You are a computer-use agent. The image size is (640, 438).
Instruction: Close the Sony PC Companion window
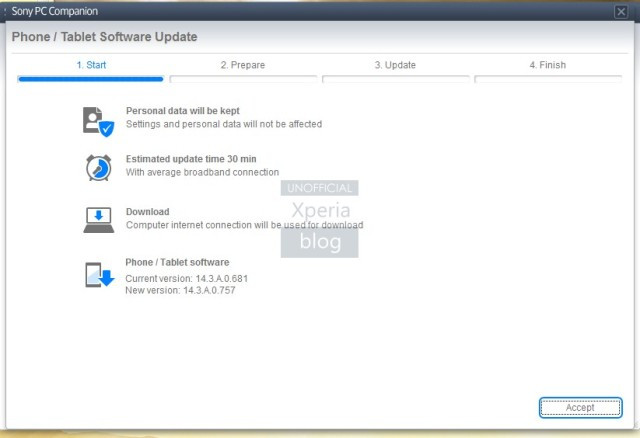point(621,12)
